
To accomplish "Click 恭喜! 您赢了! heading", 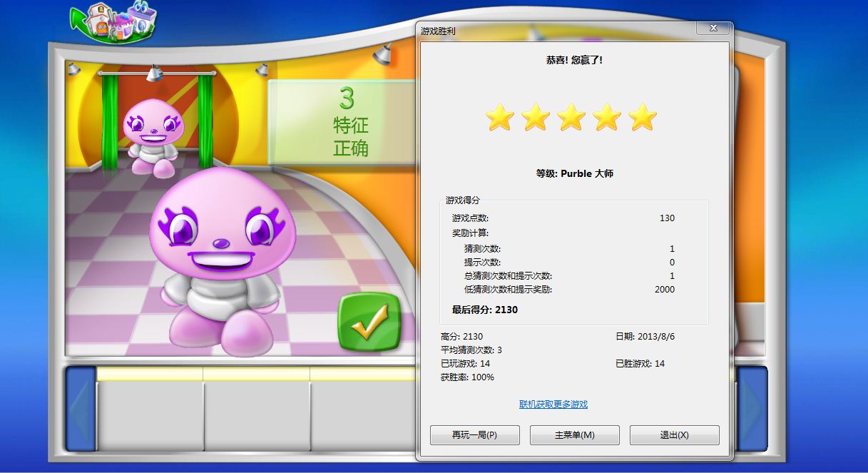I will tap(575, 60).
